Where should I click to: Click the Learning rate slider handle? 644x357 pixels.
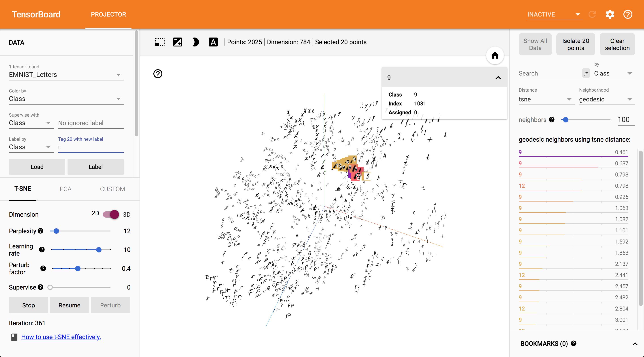click(99, 250)
